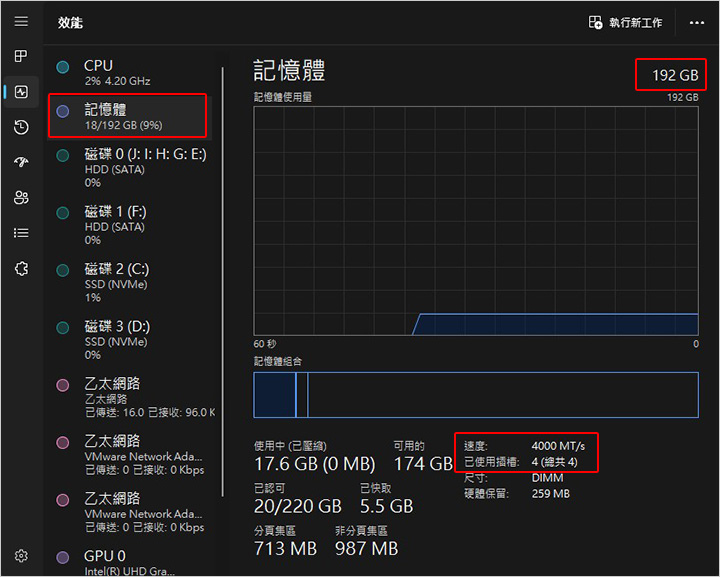The width and height of the screenshot is (720, 577).
Task: Click the 60 秒 graph axis label
Action: tap(265, 344)
